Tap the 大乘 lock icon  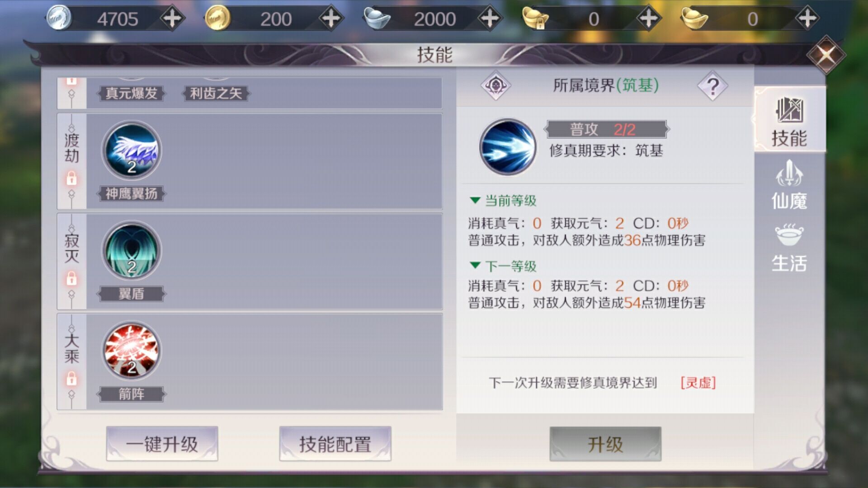click(71, 378)
